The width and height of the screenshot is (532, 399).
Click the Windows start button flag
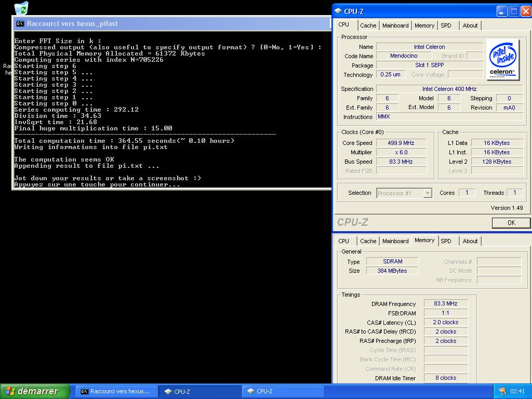(x=10, y=391)
